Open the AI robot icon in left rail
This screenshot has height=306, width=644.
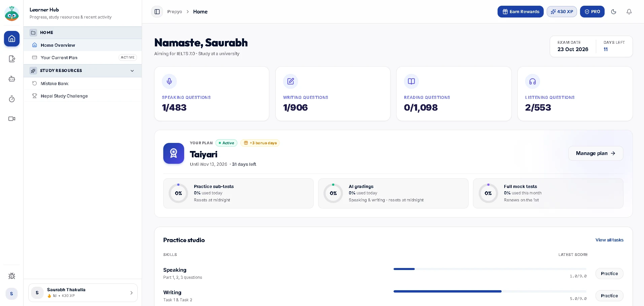12,79
